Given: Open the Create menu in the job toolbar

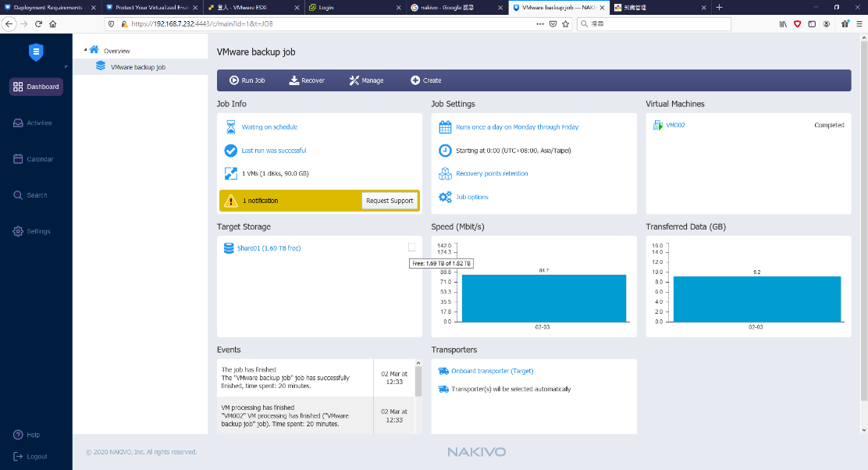Looking at the screenshot, I should pyautogui.click(x=425, y=80).
